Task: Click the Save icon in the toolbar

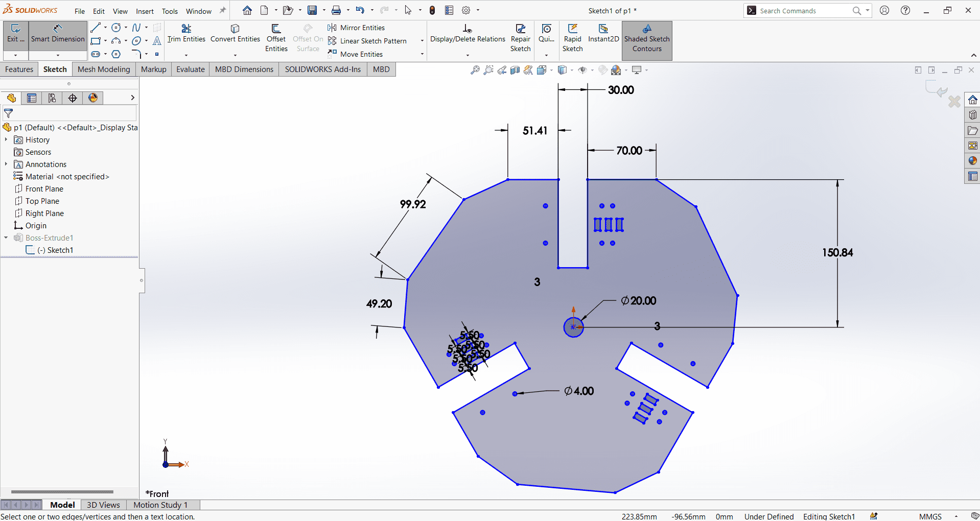Action: (312, 10)
